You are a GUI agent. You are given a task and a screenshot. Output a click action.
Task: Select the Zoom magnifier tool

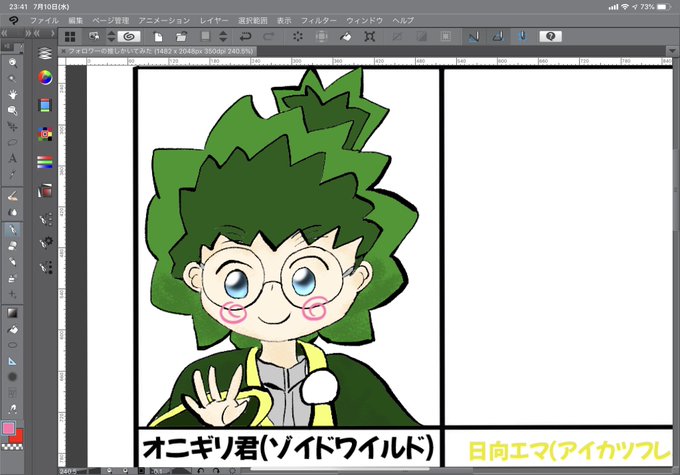[13, 63]
